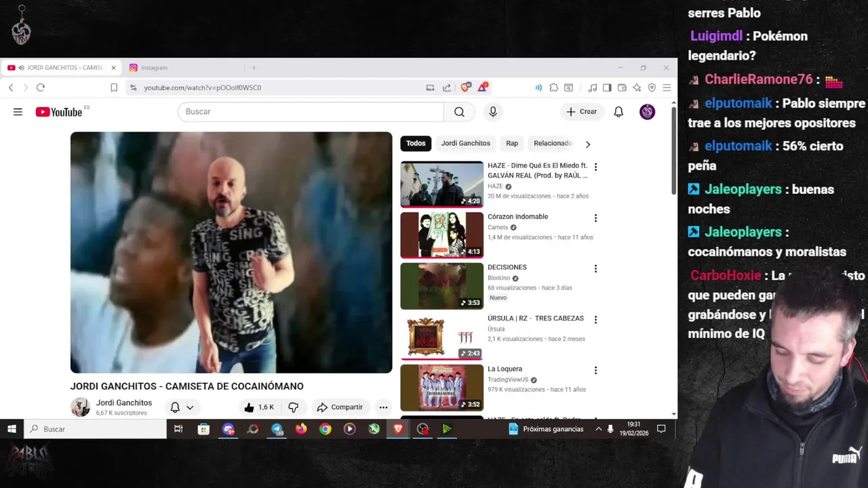Like the video (1,6 K)
This screenshot has width=868, height=488.
(x=258, y=407)
